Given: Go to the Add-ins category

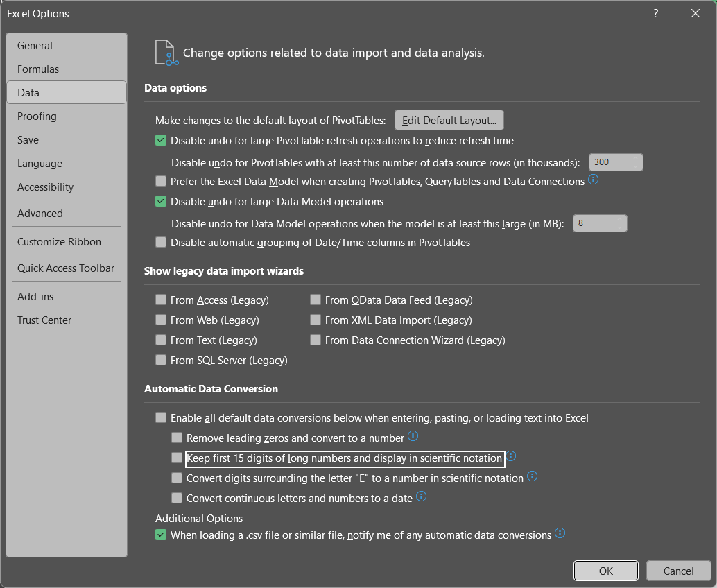Looking at the screenshot, I should (67, 297).
